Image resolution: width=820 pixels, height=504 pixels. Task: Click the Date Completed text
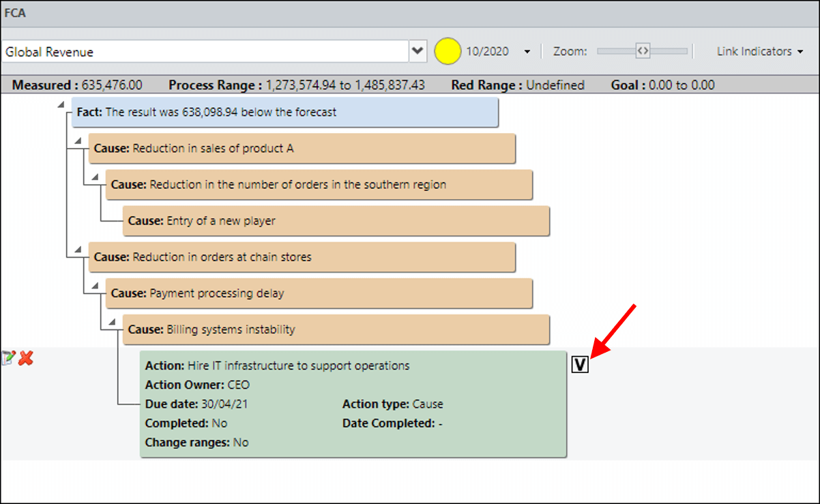(x=393, y=423)
